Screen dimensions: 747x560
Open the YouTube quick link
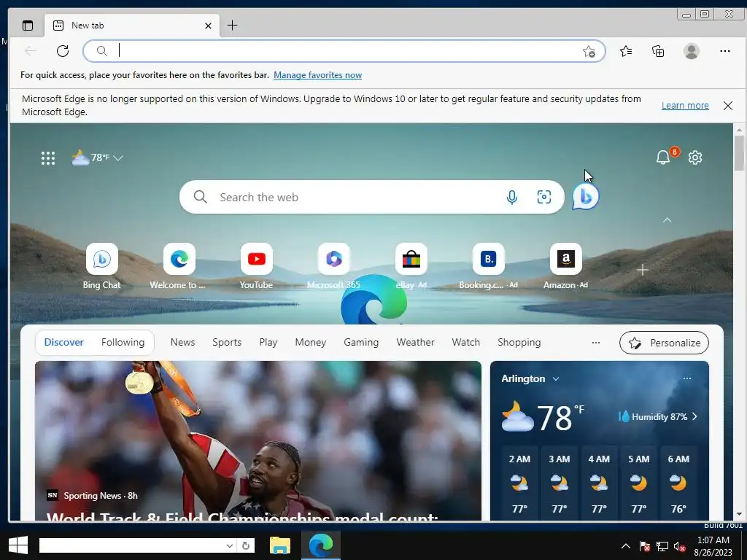tap(256, 267)
